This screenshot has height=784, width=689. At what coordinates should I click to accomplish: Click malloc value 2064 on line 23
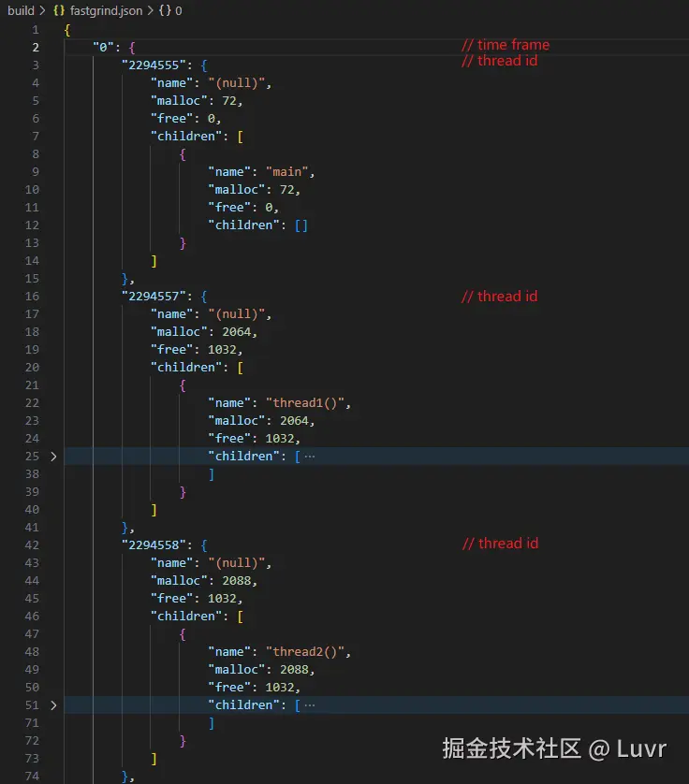click(294, 421)
